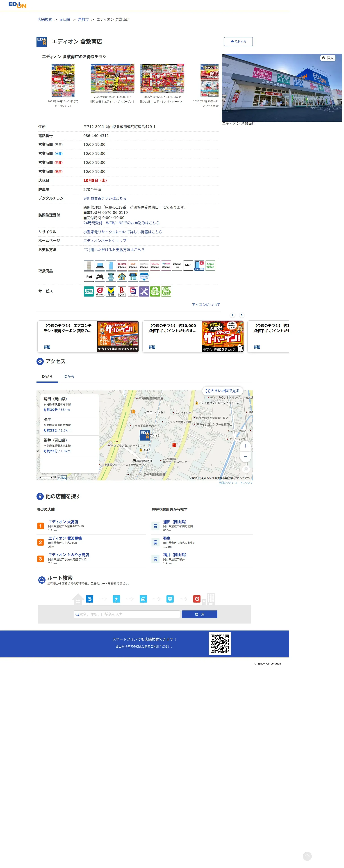Switch to the 駅から access tab
This screenshot has width=344, height=868.
click(x=47, y=377)
